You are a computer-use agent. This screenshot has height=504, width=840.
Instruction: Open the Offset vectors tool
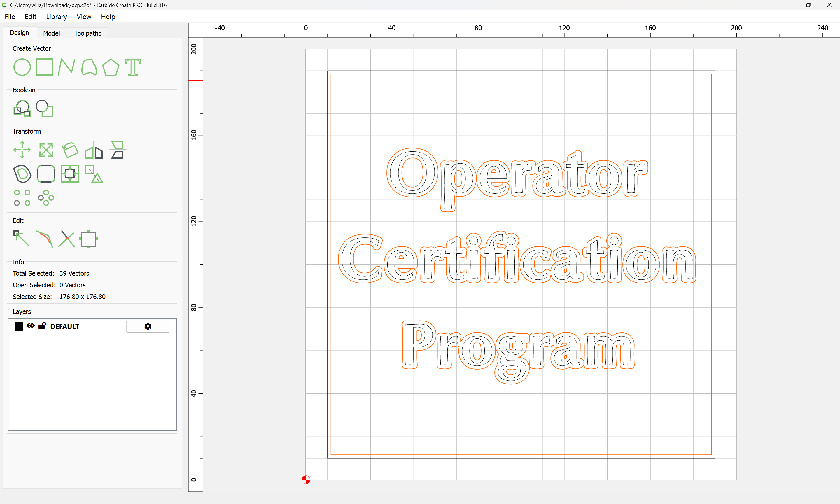click(x=22, y=174)
